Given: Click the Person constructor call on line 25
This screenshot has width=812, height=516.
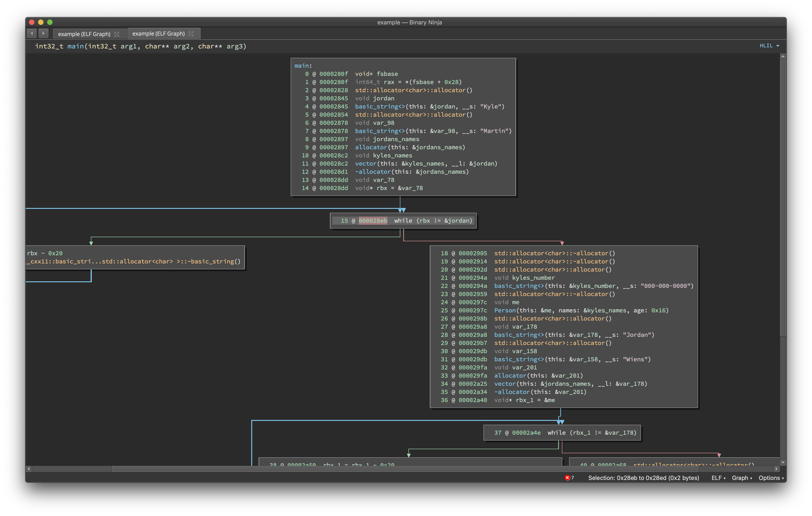Looking at the screenshot, I should coord(505,310).
